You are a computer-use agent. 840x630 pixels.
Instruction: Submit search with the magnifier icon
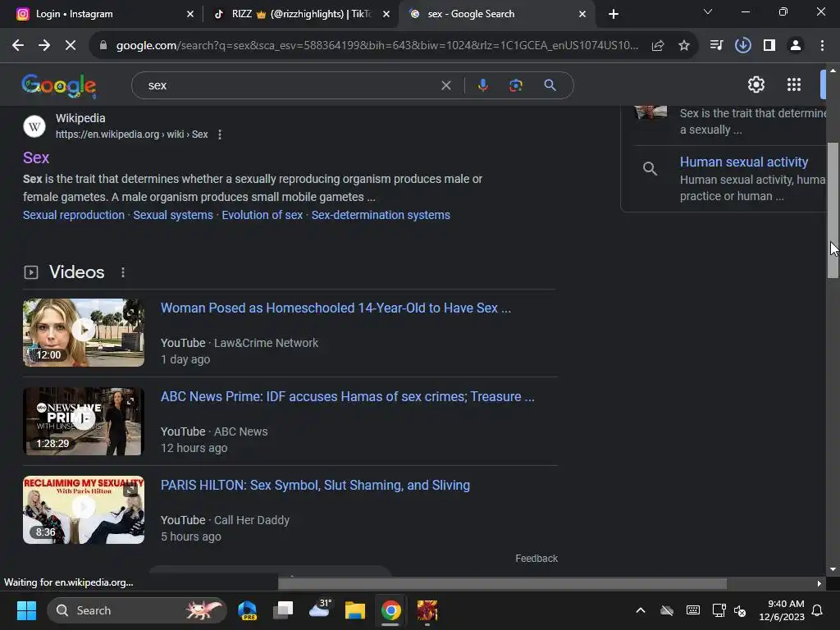[550, 85]
